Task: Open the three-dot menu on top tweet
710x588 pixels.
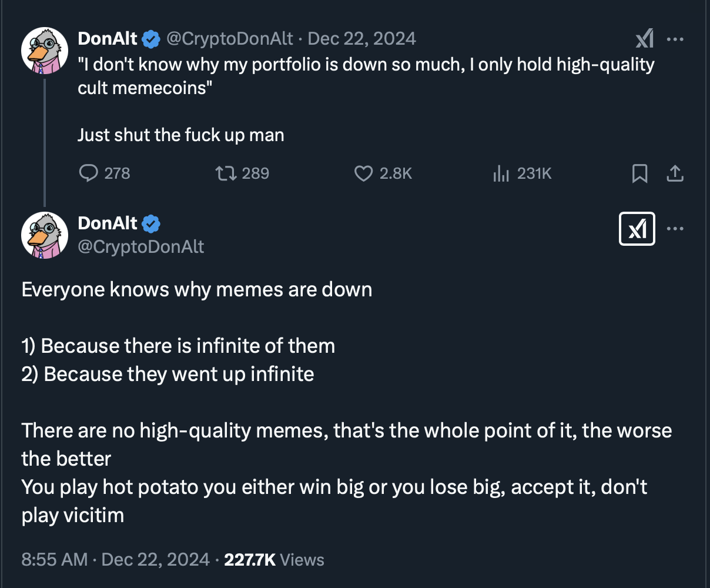Action: click(675, 39)
